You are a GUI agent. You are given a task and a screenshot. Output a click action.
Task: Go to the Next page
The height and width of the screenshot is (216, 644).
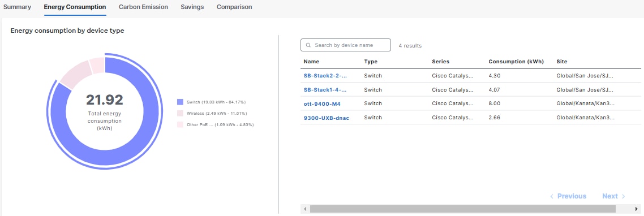click(613, 196)
